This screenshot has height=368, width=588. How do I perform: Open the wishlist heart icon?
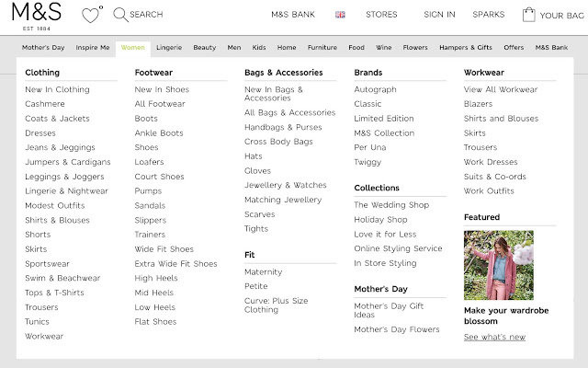pyautogui.click(x=91, y=15)
